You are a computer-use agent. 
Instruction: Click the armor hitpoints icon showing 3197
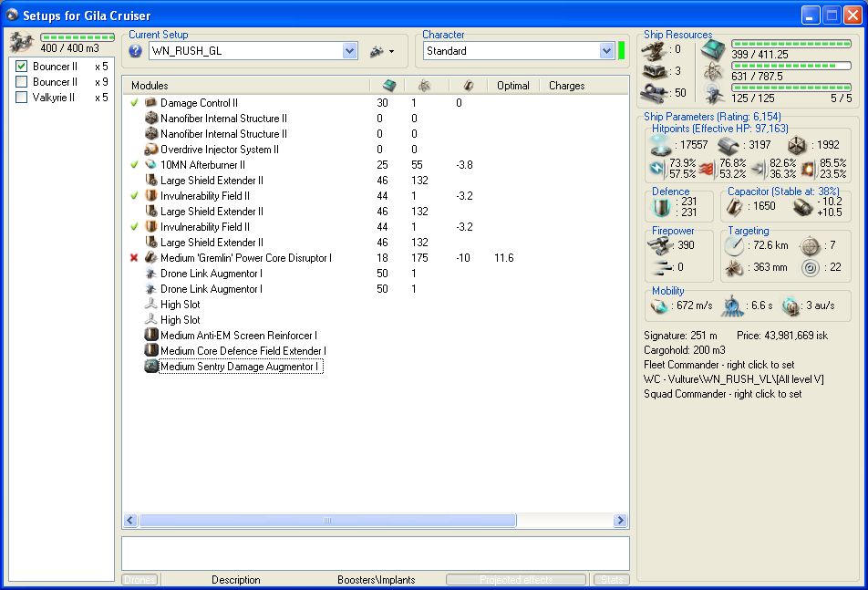point(728,145)
